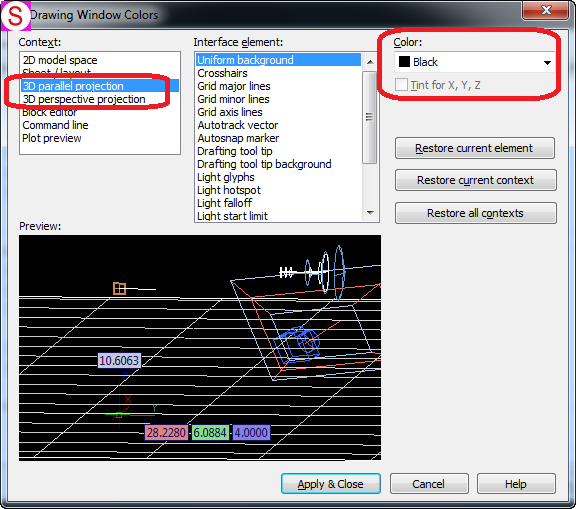This screenshot has height=509, width=576.
Task: Click Restore current context button
Action: coord(475,180)
